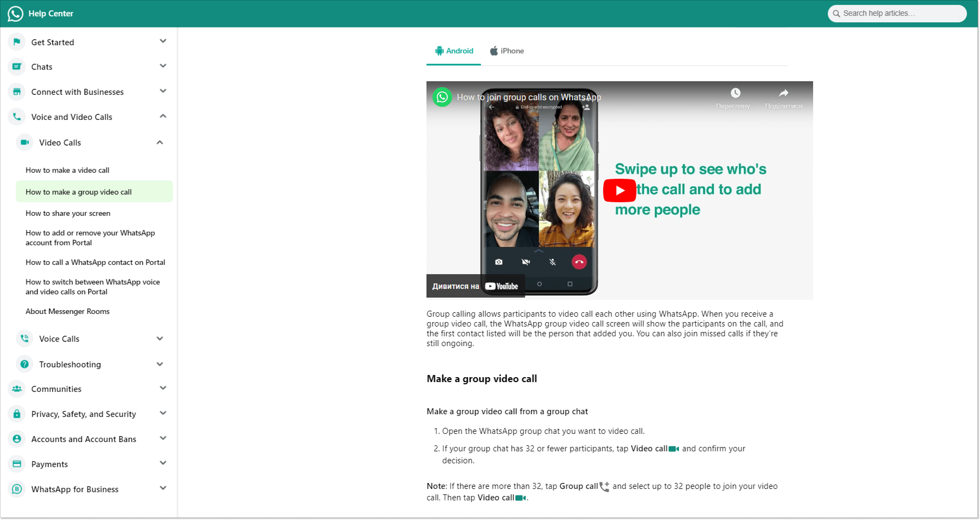Click the Share arrow icon on video
The height and width of the screenshot is (520, 980).
click(783, 93)
